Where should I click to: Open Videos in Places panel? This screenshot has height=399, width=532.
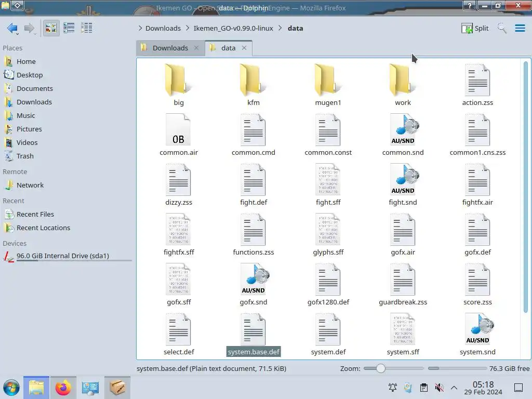tap(27, 143)
